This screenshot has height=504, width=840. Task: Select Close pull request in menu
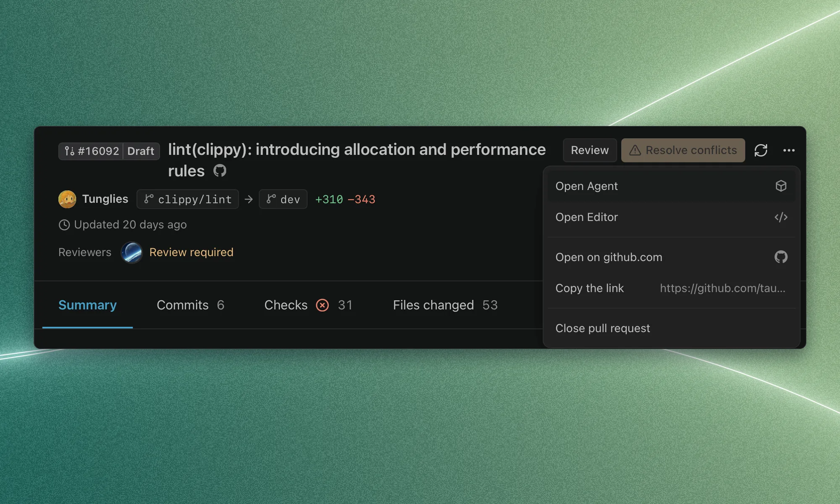(671, 328)
